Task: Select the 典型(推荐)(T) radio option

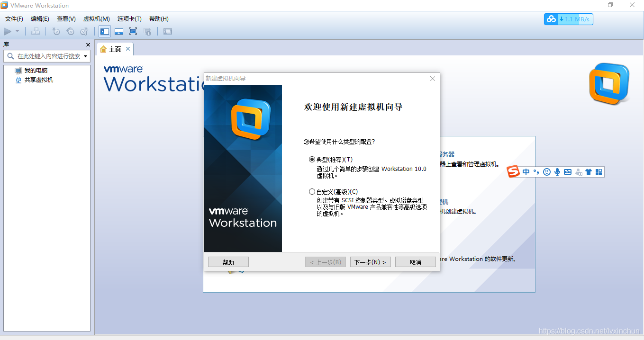Action: pos(312,160)
